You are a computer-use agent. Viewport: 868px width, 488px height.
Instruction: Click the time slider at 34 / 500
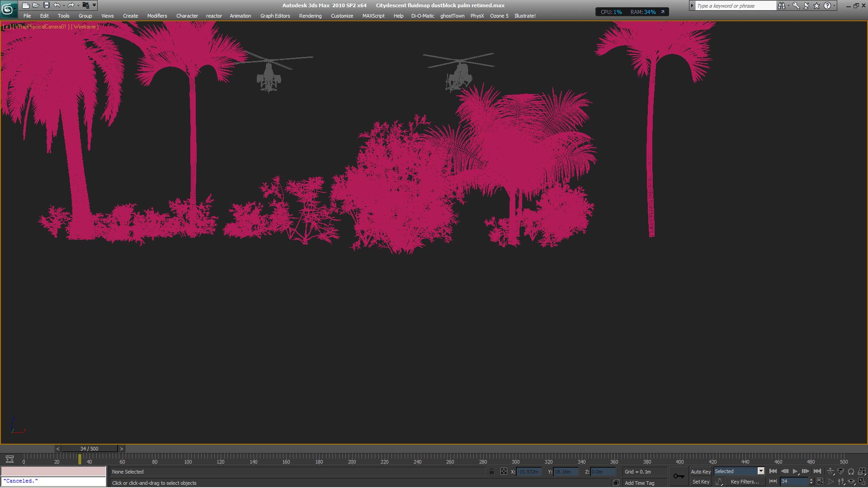[x=89, y=449]
